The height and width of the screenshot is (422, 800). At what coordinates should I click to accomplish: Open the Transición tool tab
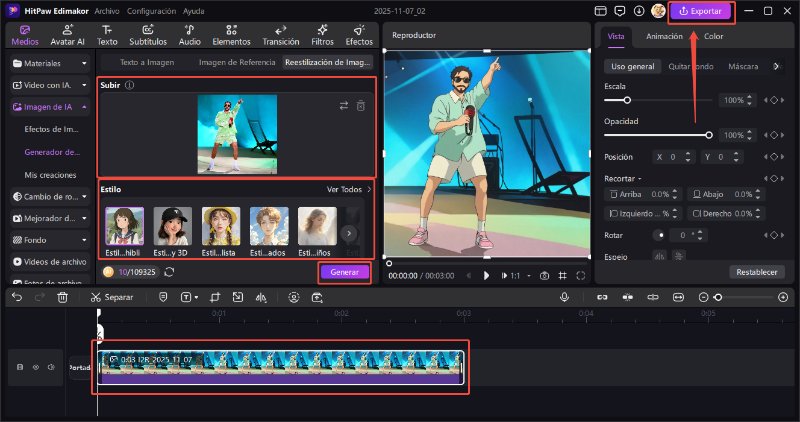click(280, 35)
